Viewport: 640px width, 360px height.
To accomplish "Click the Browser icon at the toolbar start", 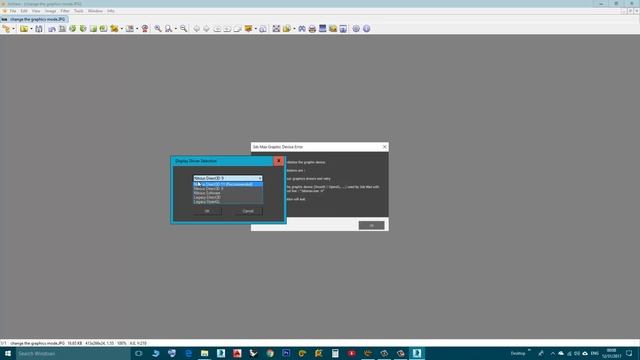I will (x=6, y=29).
